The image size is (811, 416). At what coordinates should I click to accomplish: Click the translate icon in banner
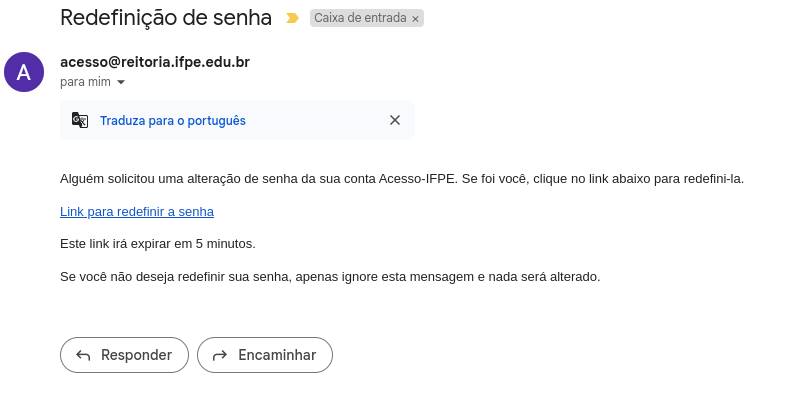80,120
